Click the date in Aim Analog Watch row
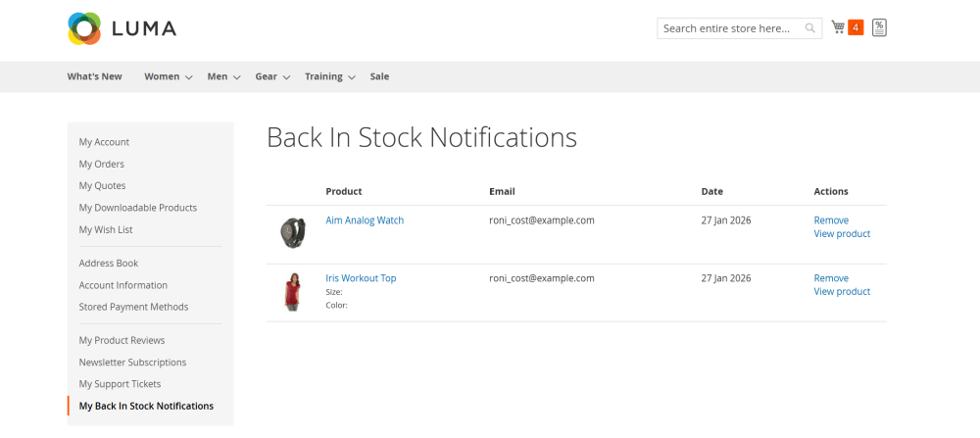Screen dimensions: 980x438 point(726,219)
